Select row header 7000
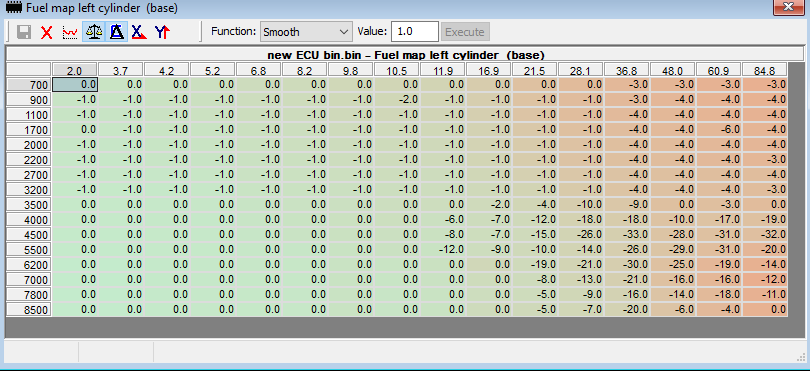 [29, 280]
